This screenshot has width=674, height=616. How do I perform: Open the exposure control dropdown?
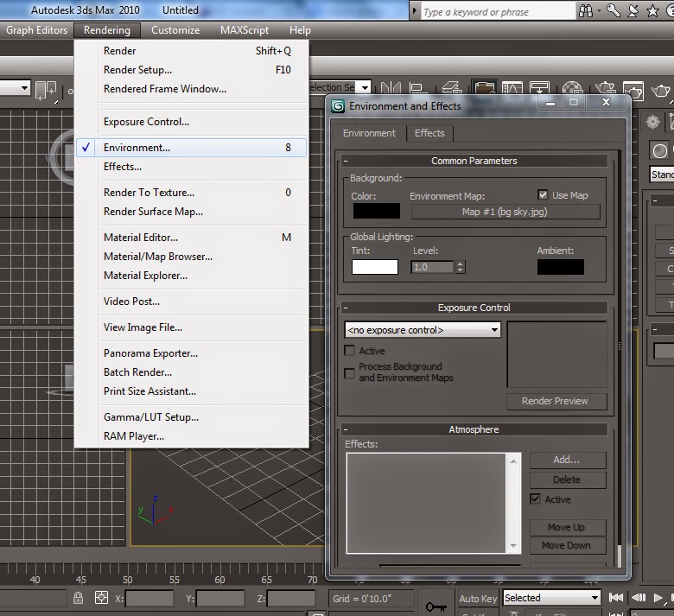tap(423, 330)
